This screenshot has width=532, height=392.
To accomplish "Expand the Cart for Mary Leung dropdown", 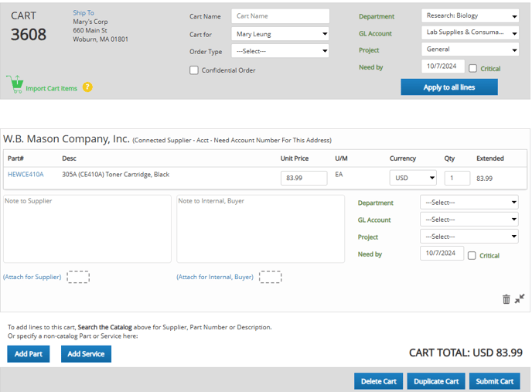I will click(x=280, y=34).
